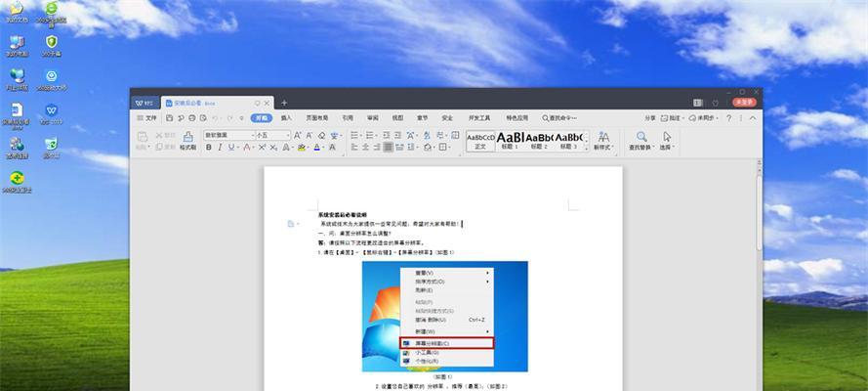This screenshot has height=391, width=868.
Task: Click the Find and Replace magnifier icon
Action: pyautogui.click(x=641, y=136)
